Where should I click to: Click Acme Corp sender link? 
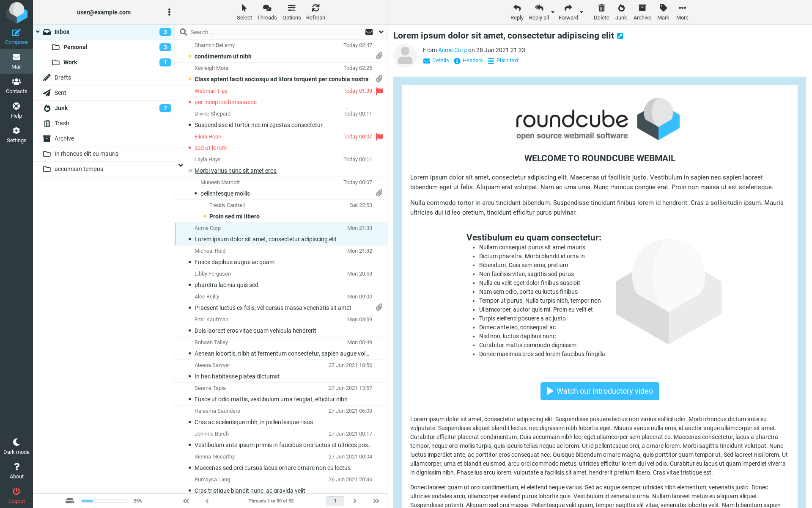pyautogui.click(x=452, y=50)
